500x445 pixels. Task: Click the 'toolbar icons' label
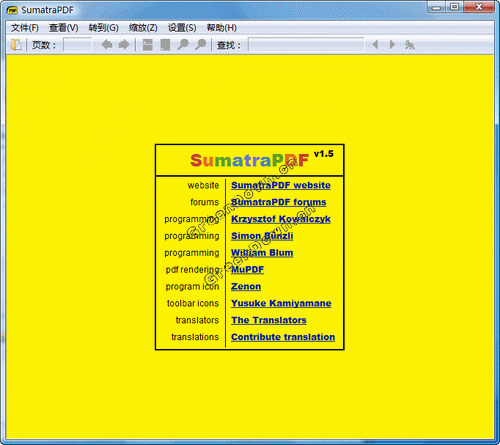point(193,303)
